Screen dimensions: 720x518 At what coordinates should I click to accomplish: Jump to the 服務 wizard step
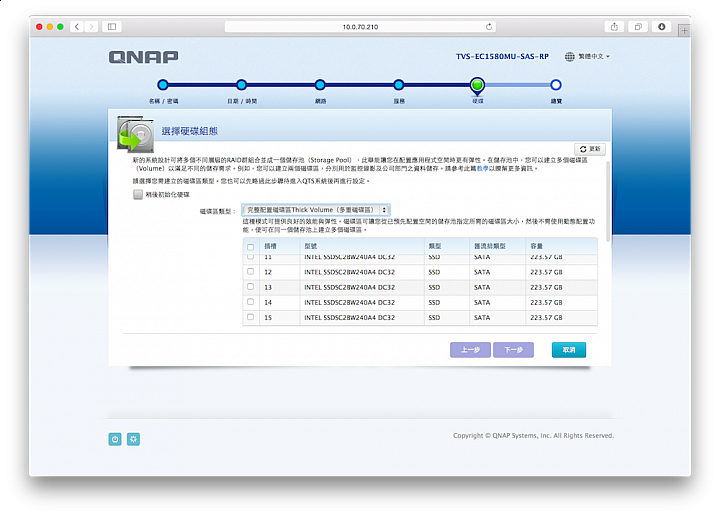[x=399, y=85]
